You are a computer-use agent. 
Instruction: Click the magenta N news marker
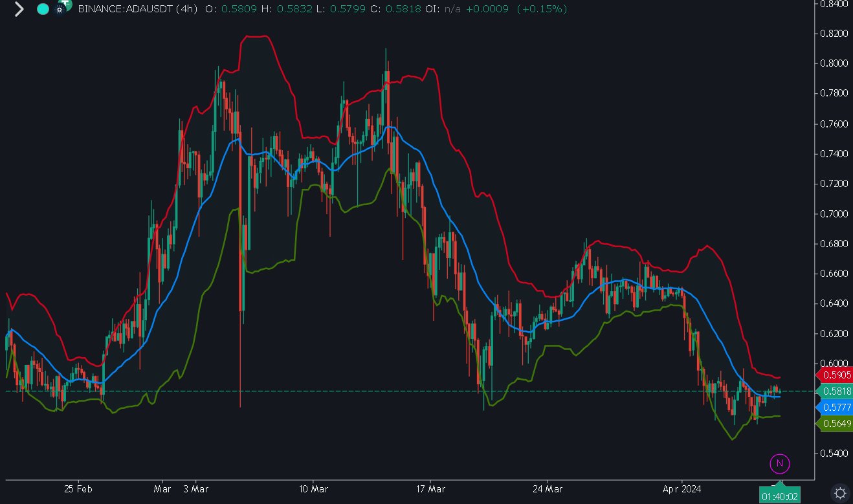[x=779, y=463]
